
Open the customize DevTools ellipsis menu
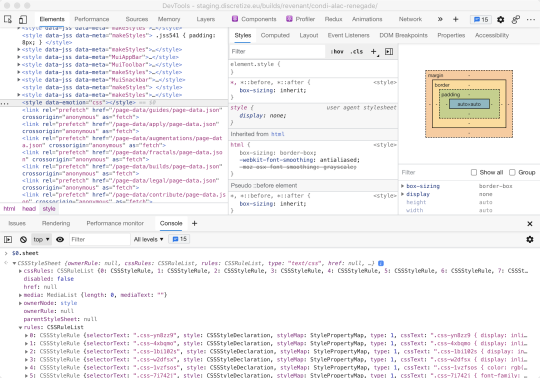531,20
